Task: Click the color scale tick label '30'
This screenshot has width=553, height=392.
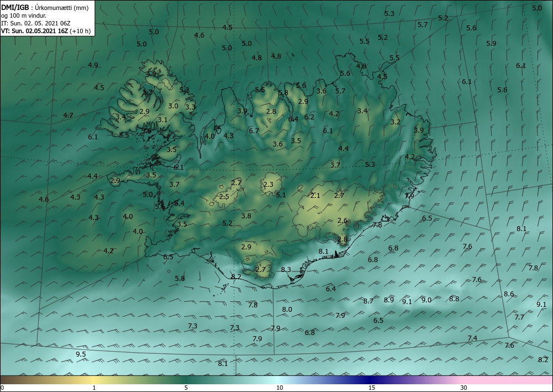Action: click(464, 388)
